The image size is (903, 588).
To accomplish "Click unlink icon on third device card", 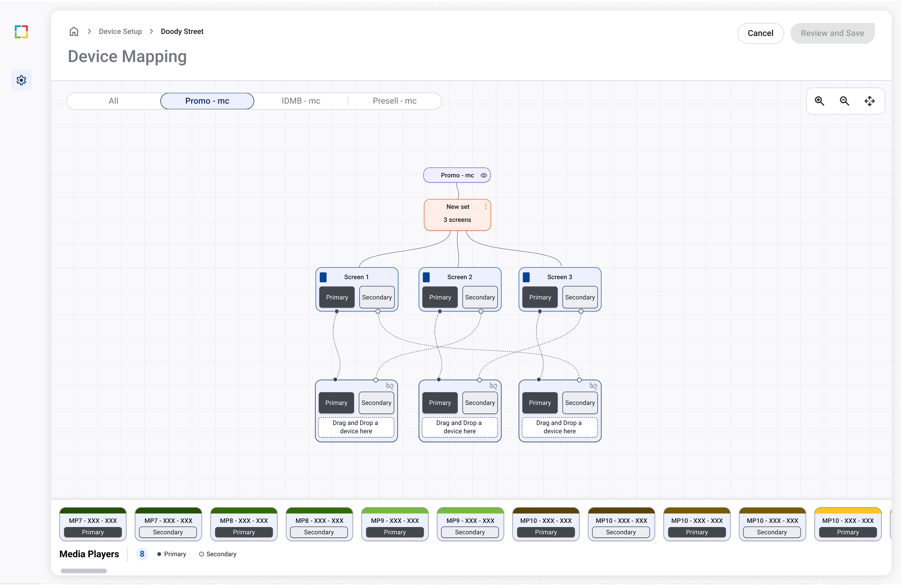I will [593, 386].
